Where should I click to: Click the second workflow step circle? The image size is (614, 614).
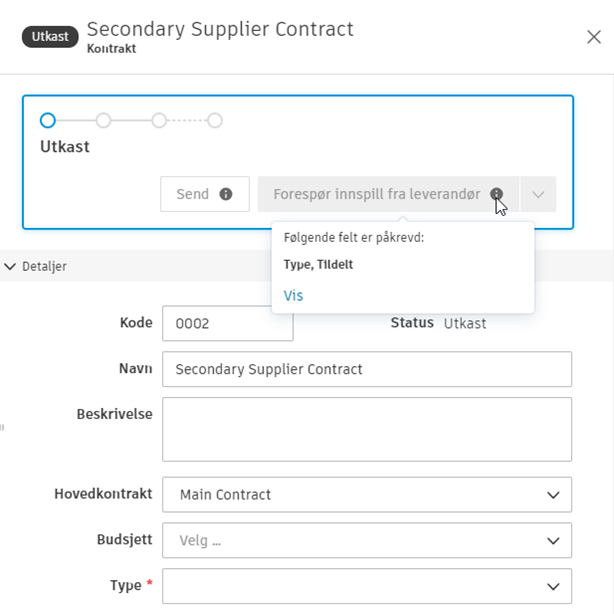click(103, 121)
